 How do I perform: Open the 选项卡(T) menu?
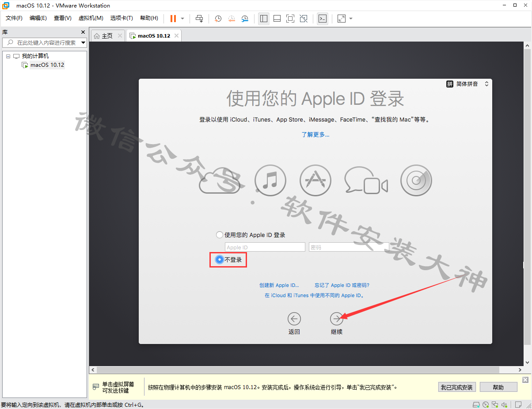tap(122, 18)
